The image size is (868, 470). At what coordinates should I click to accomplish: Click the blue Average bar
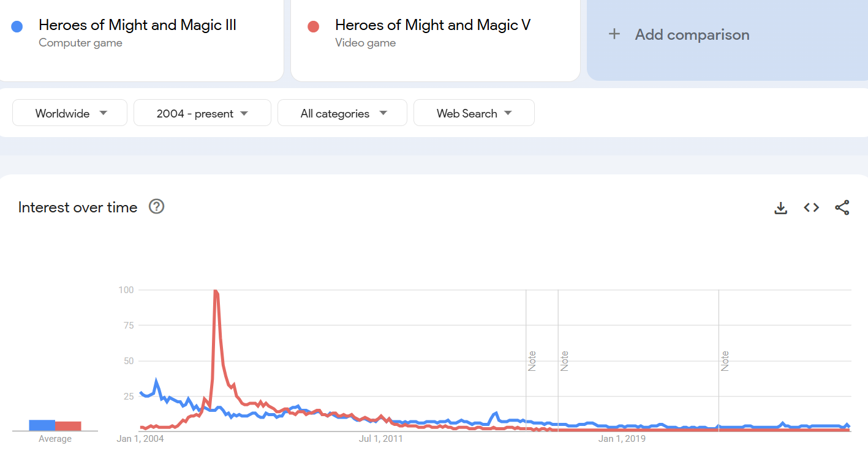42,425
